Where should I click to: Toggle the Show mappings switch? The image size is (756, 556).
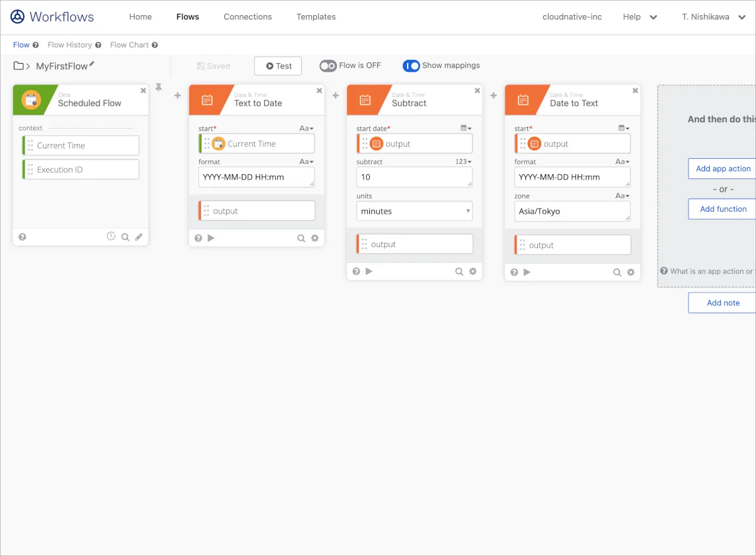point(411,66)
